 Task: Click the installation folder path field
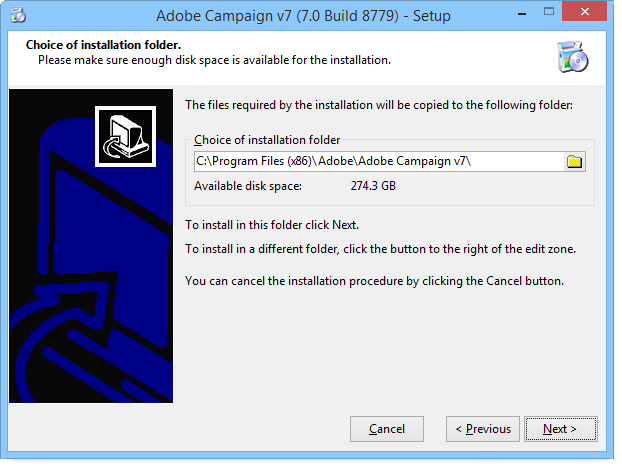pyautogui.click(x=378, y=162)
